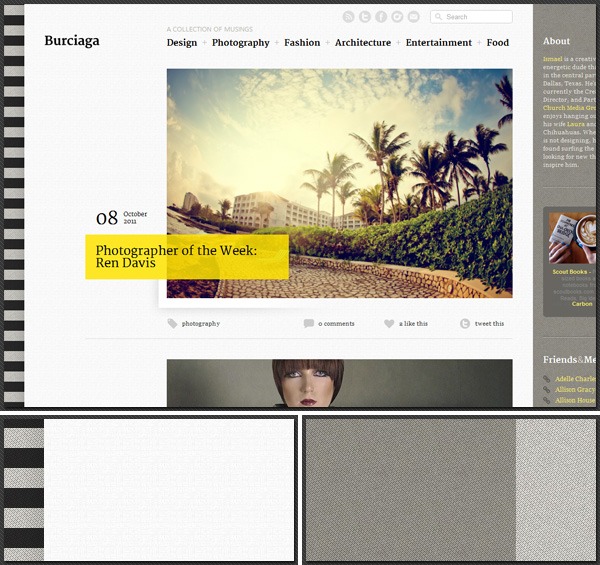Open the mannequin portrait post image
This screenshot has height=565, width=600.
(x=339, y=383)
